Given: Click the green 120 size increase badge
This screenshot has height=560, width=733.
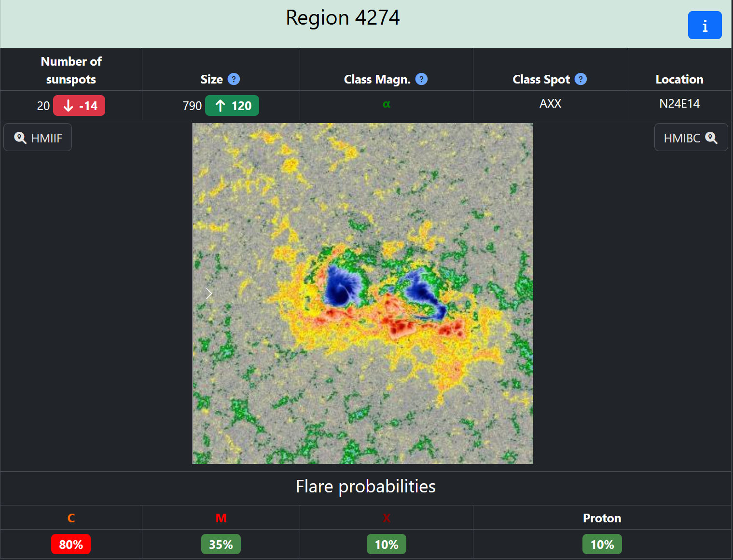Looking at the screenshot, I should coord(232,106).
